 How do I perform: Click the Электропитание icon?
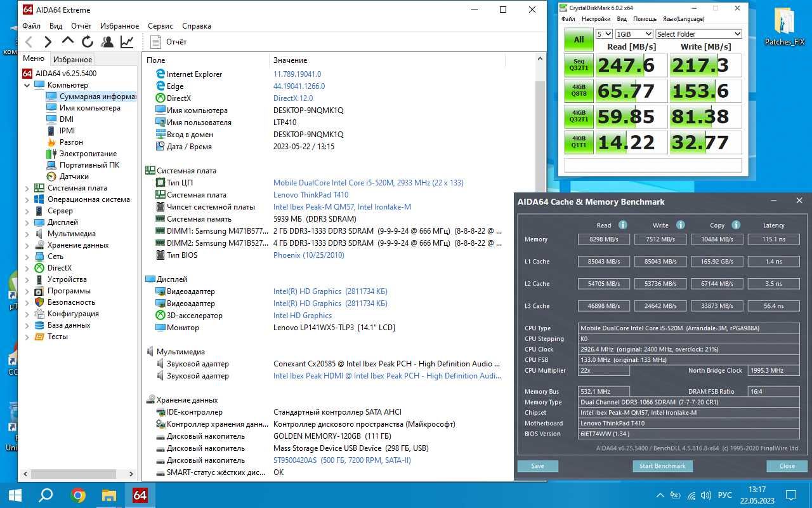(51, 154)
